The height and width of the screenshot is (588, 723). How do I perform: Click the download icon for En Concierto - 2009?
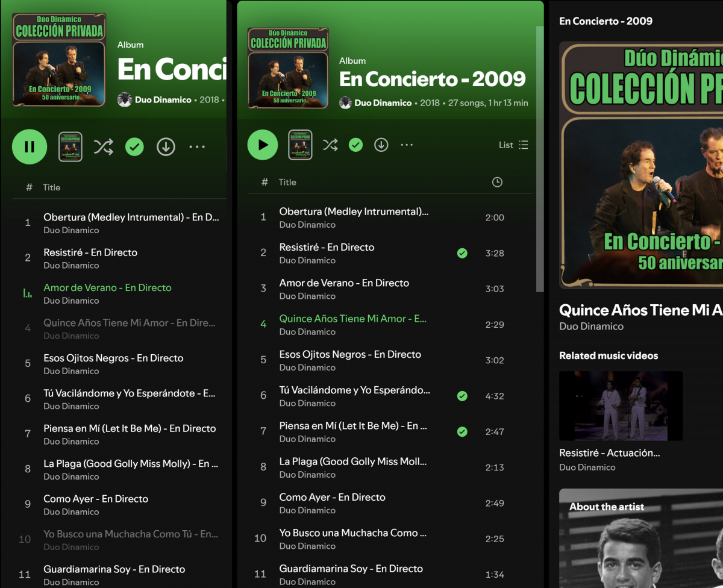tap(381, 145)
